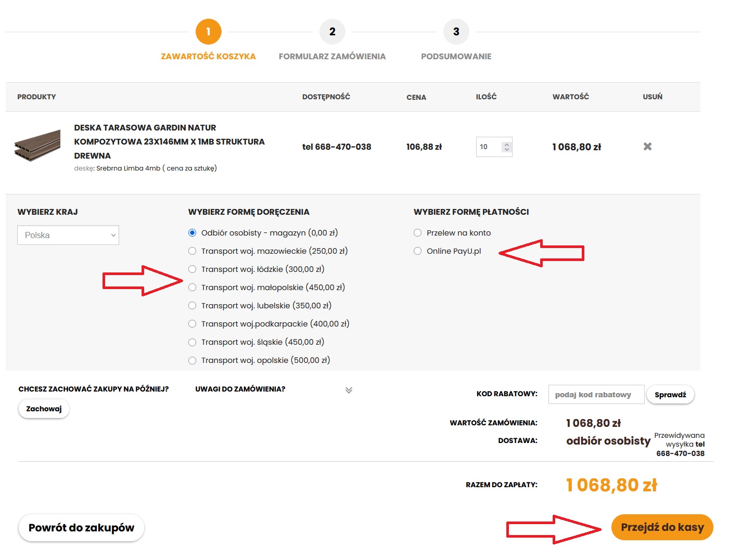
Task: Choose Przelew na konto payment
Action: pos(417,233)
